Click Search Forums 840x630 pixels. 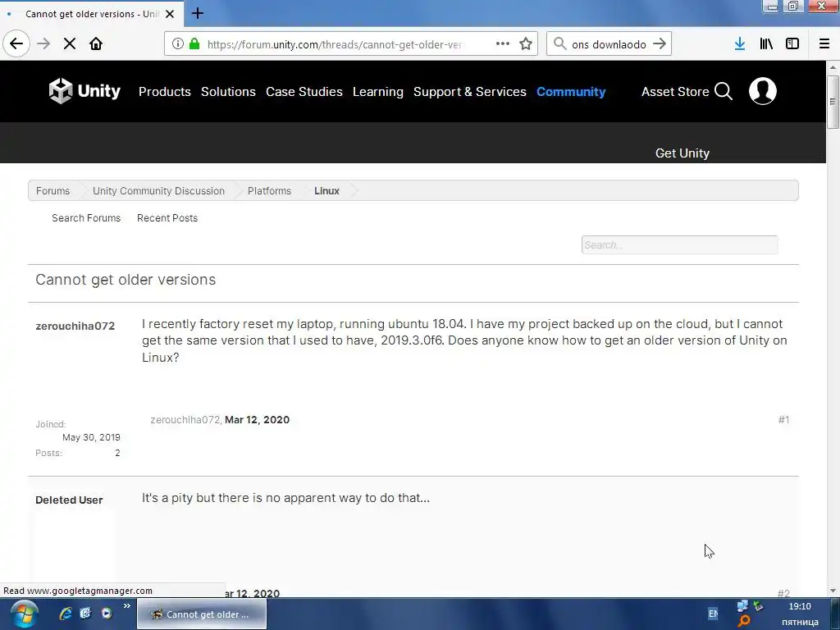tap(86, 218)
